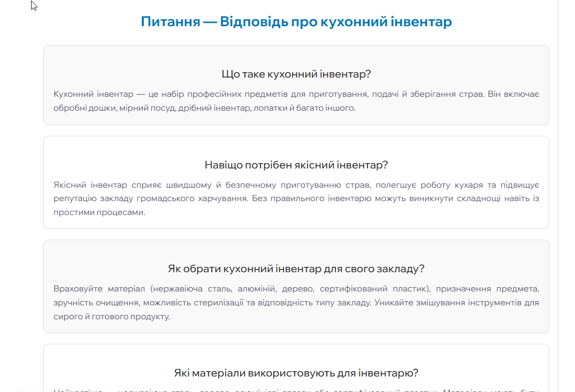The width and height of the screenshot is (575, 392).
Task: Click the answer paragraph starting 'Якісний інвентар сприяє'
Action: tap(296, 198)
